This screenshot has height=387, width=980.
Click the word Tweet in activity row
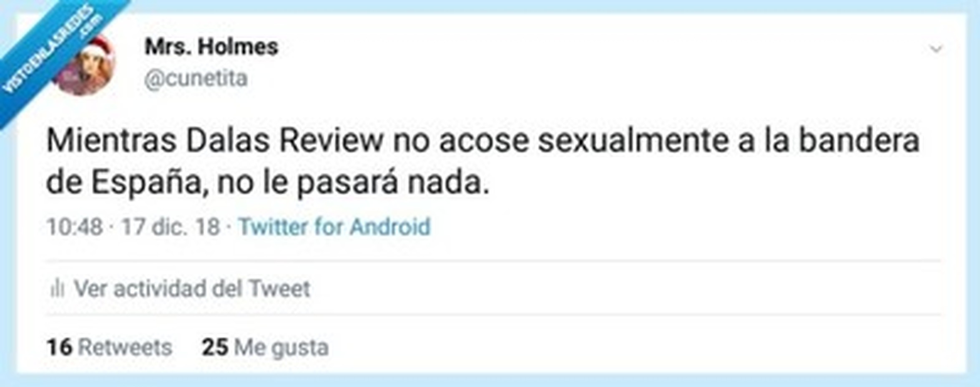(x=279, y=288)
